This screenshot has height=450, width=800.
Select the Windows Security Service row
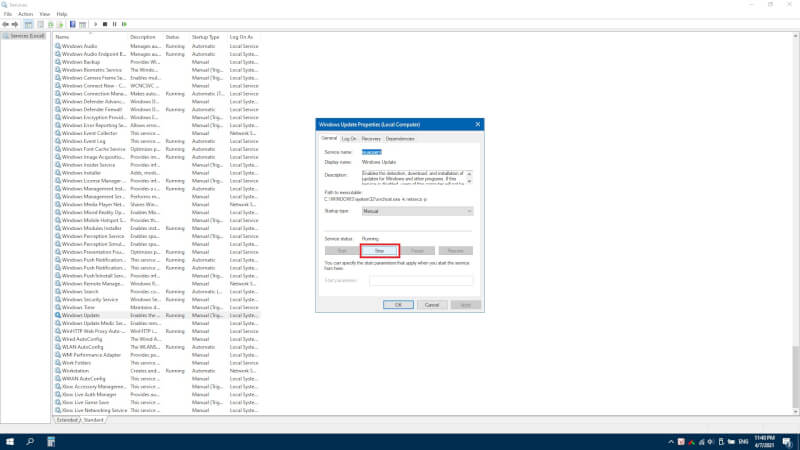coord(157,299)
